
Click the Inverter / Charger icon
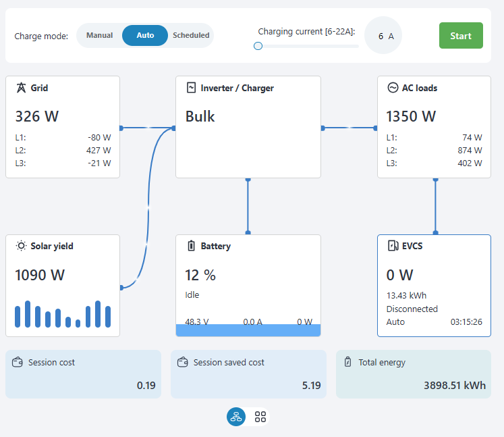click(191, 88)
